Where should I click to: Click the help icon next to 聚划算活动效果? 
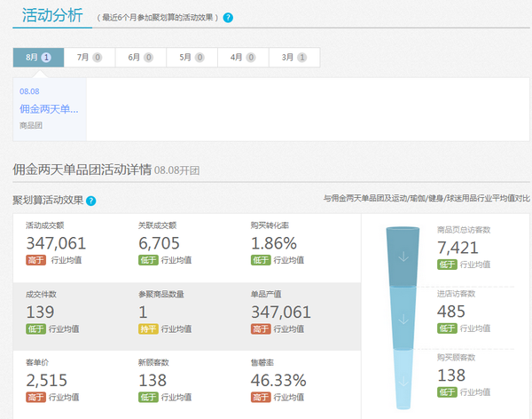[91, 201]
